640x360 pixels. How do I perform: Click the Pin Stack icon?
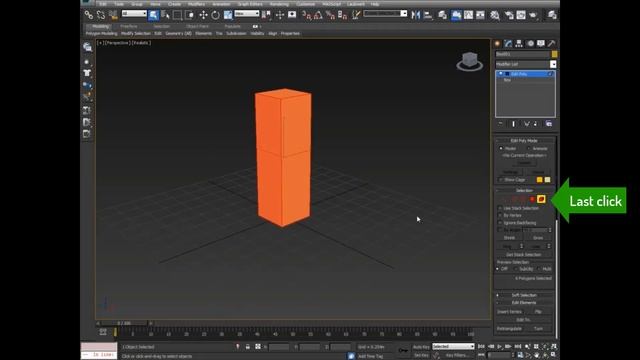(500, 124)
